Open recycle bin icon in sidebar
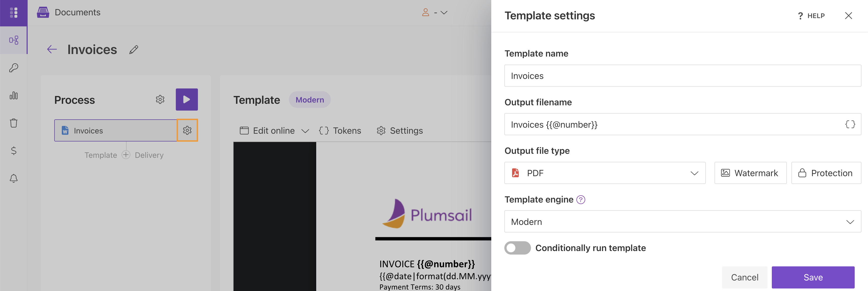Screen dimensions: 868x291 14,123
